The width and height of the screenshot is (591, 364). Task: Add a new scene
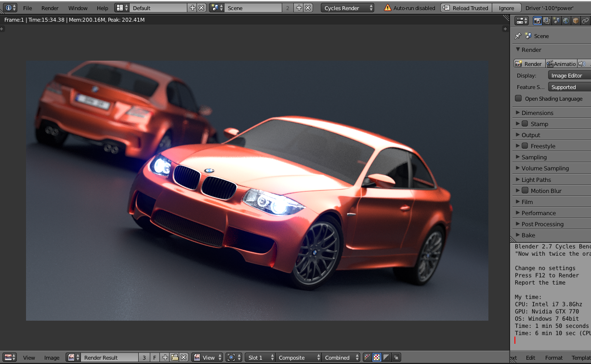(x=299, y=8)
